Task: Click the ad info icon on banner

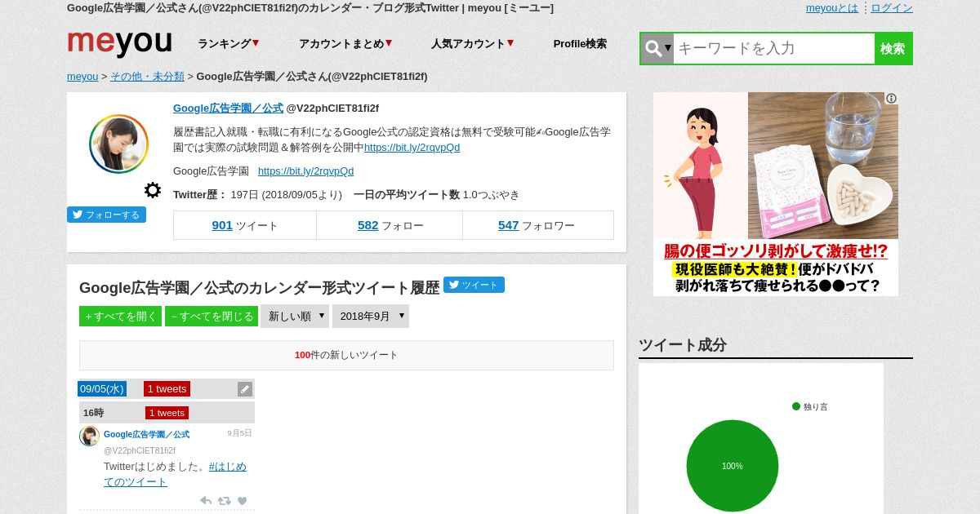Action: pyautogui.click(x=891, y=99)
